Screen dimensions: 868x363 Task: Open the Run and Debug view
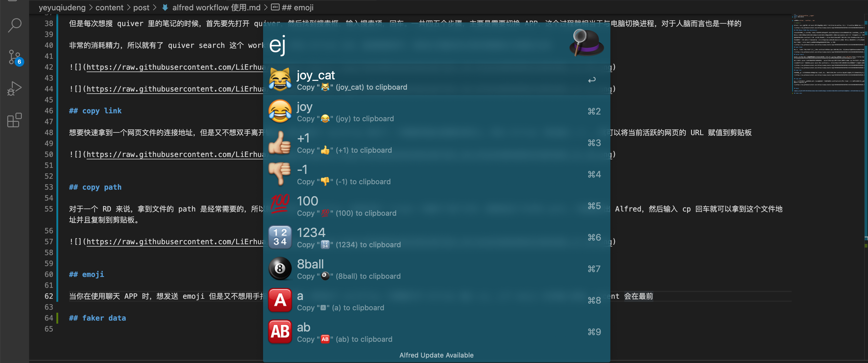point(15,88)
